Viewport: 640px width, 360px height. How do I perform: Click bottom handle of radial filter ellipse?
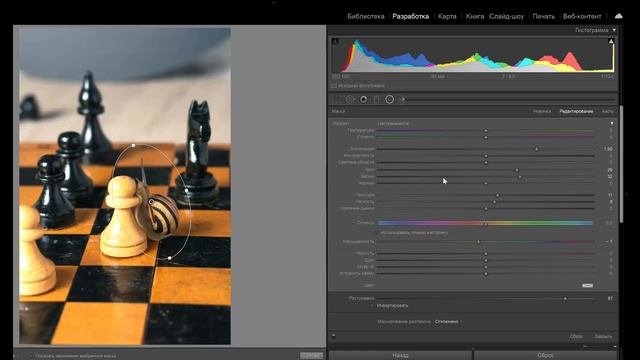[169, 258]
